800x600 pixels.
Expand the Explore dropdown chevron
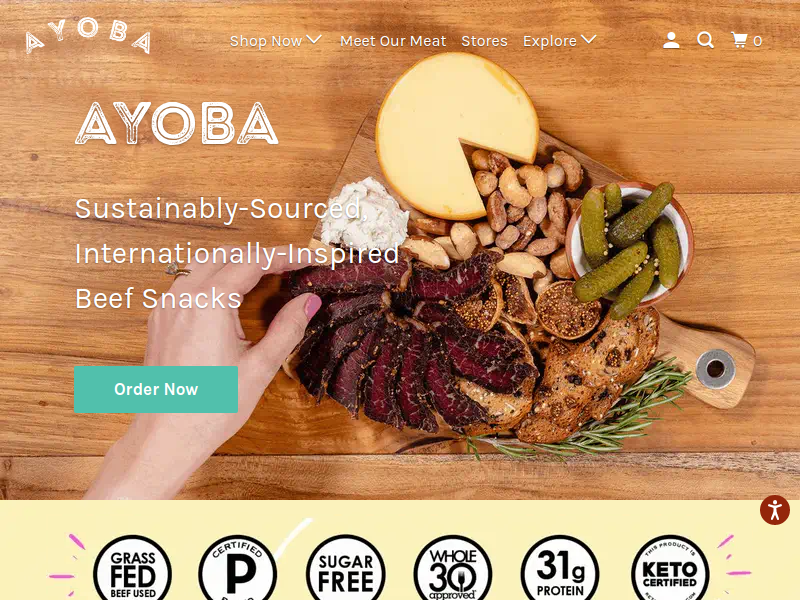coord(589,40)
